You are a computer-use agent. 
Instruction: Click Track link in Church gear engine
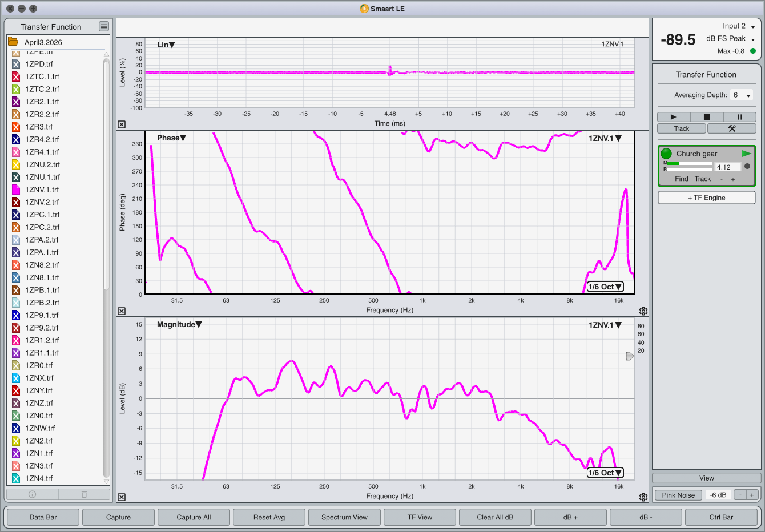coord(703,179)
